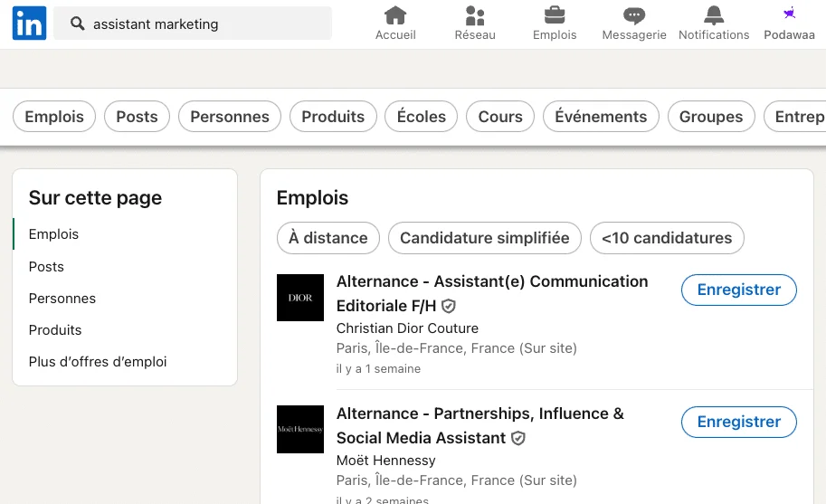Open the LinkedIn logo home link
The height and width of the screenshot is (504, 826).
tap(30, 24)
